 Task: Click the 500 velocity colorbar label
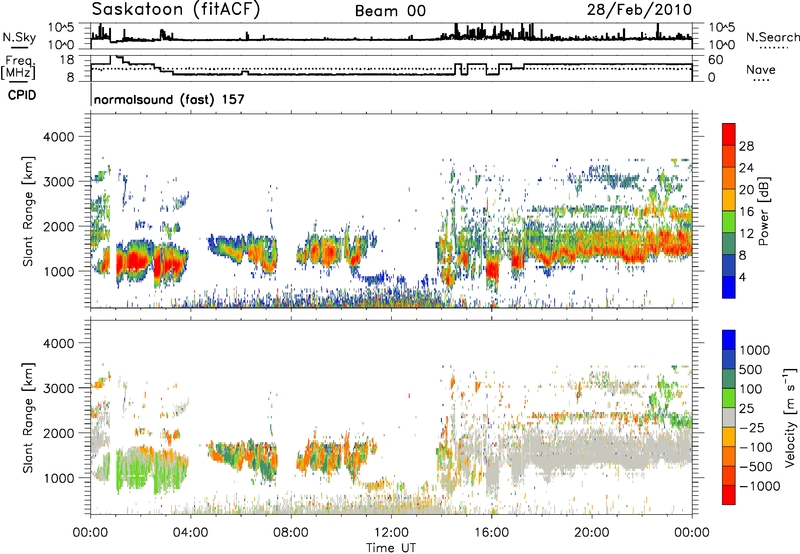(x=751, y=370)
